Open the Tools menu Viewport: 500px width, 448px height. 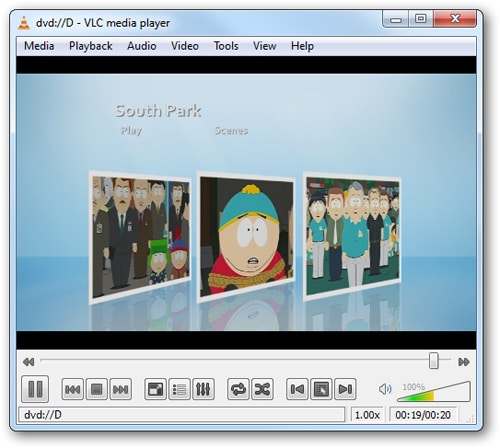point(226,46)
